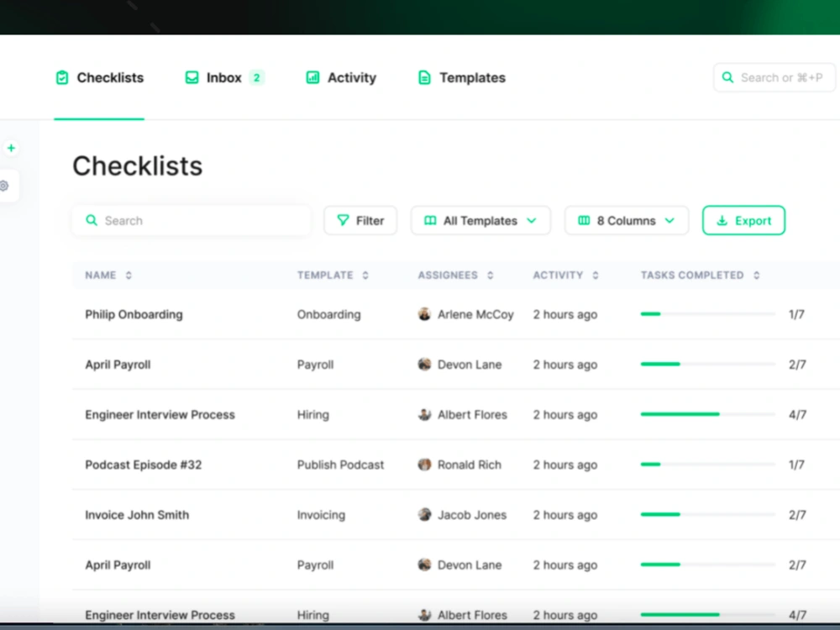Click the book icon in All Templates

430,221
